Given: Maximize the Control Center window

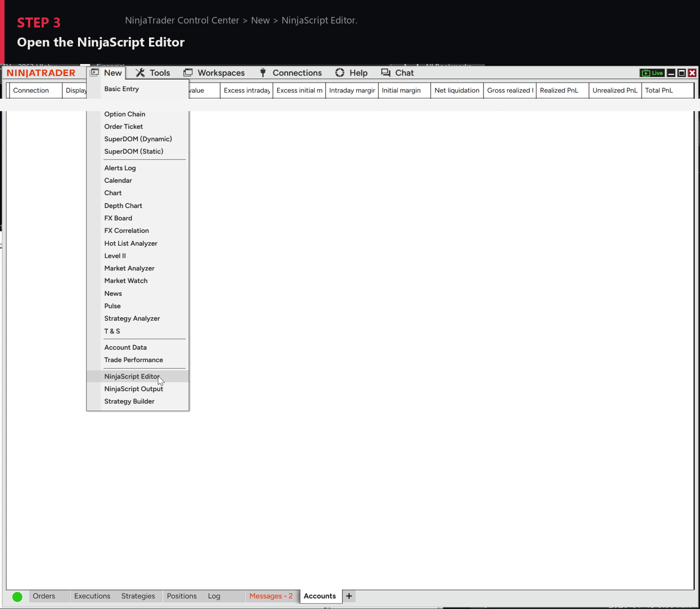Looking at the screenshot, I should (681, 73).
